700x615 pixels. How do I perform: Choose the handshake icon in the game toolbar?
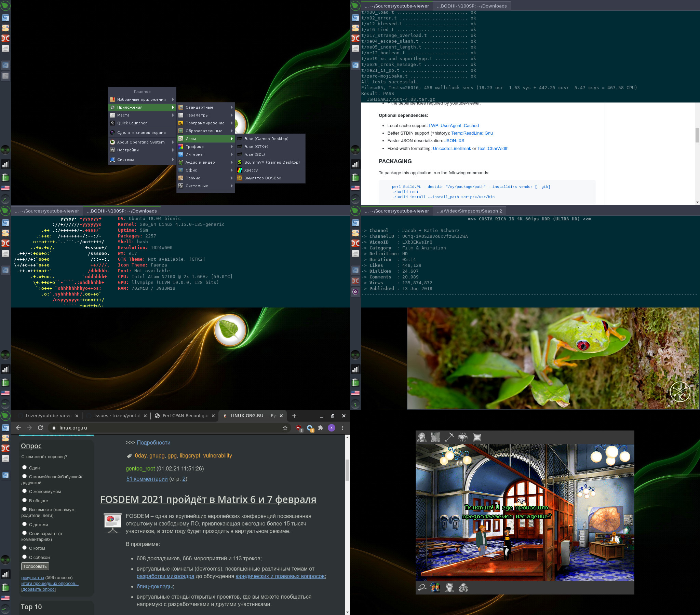[x=463, y=437]
